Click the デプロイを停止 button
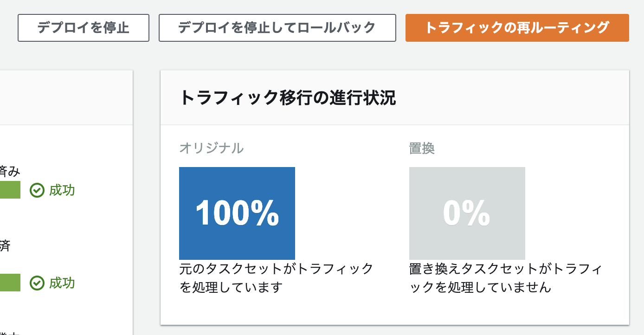The image size is (644, 335). (x=84, y=28)
